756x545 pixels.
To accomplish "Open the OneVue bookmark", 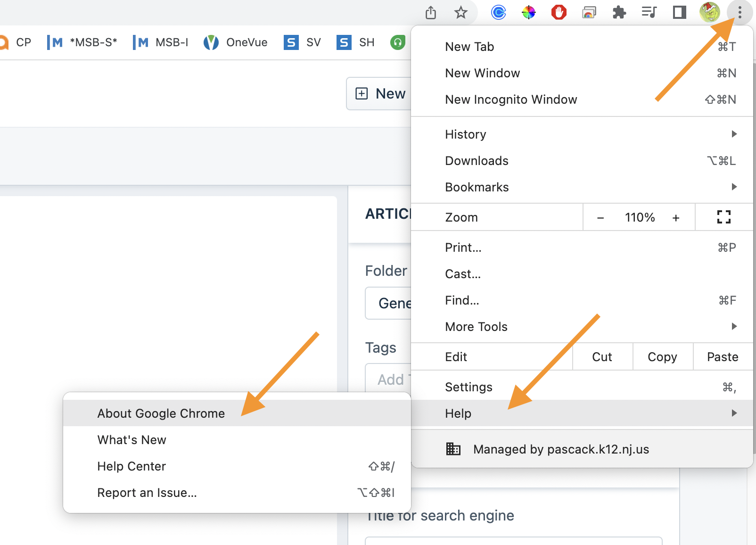I will (x=236, y=42).
